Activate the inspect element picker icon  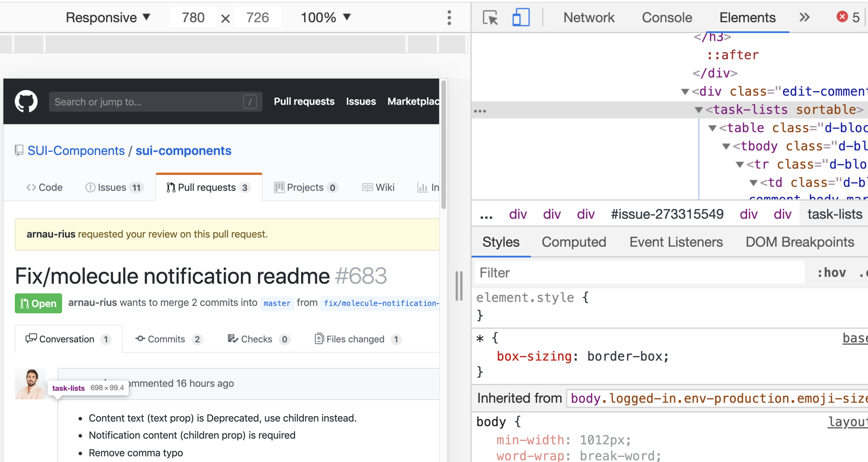(490, 17)
